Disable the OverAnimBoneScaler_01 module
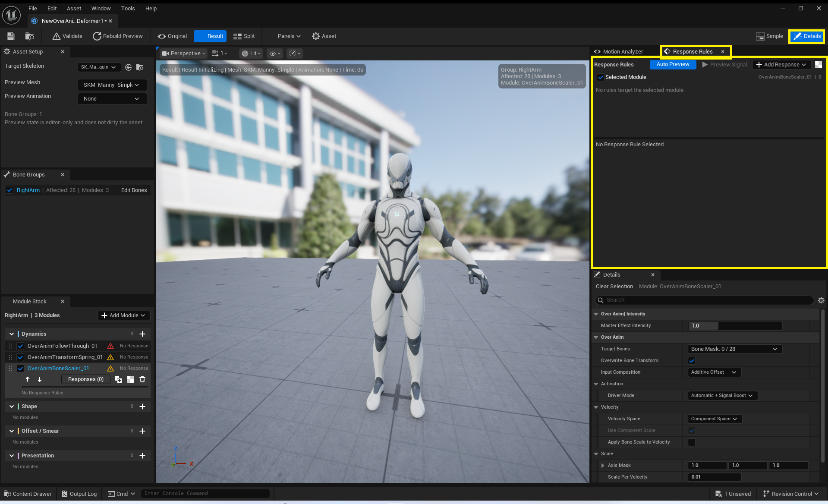 [x=20, y=369]
